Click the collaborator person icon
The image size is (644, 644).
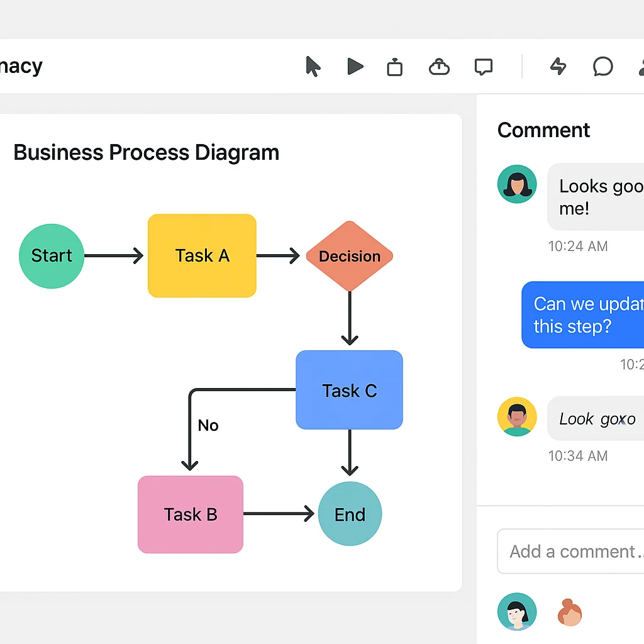(640, 67)
